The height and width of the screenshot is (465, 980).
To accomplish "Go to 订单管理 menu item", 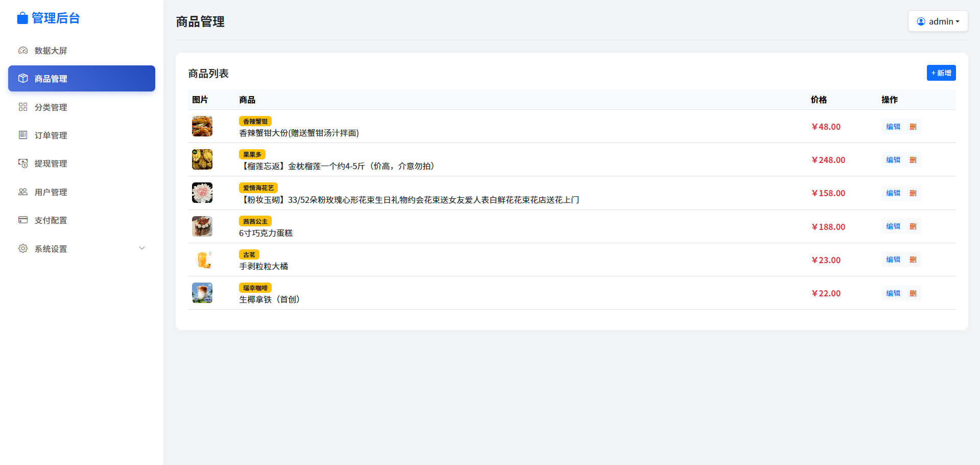I will [51, 135].
